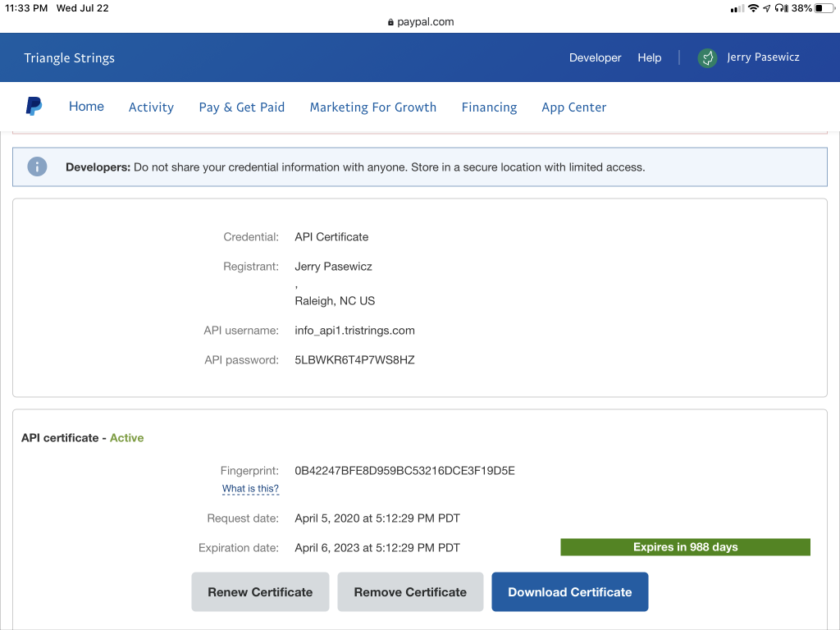Viewport: 840px width, 630px height.
Task: Click the Request date: label
Action: click(243, 518)
